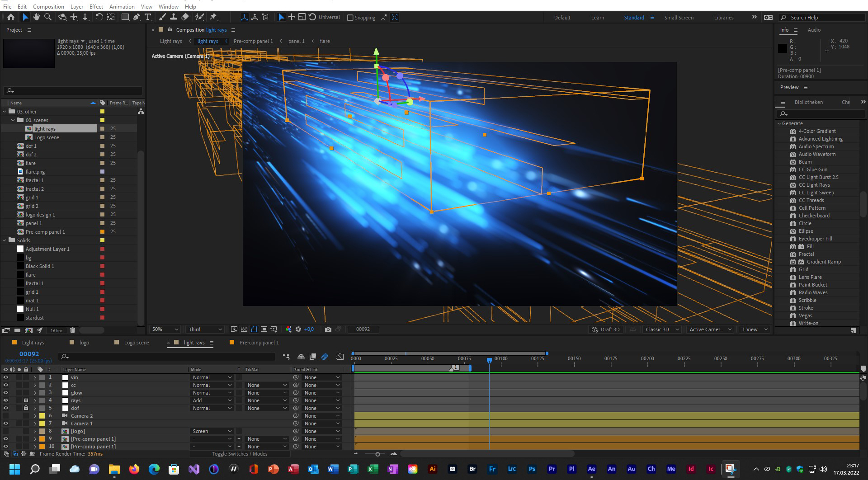Hide the vin layer with eye icon
The width and height of the screenshot is (868, 480).
6,377
